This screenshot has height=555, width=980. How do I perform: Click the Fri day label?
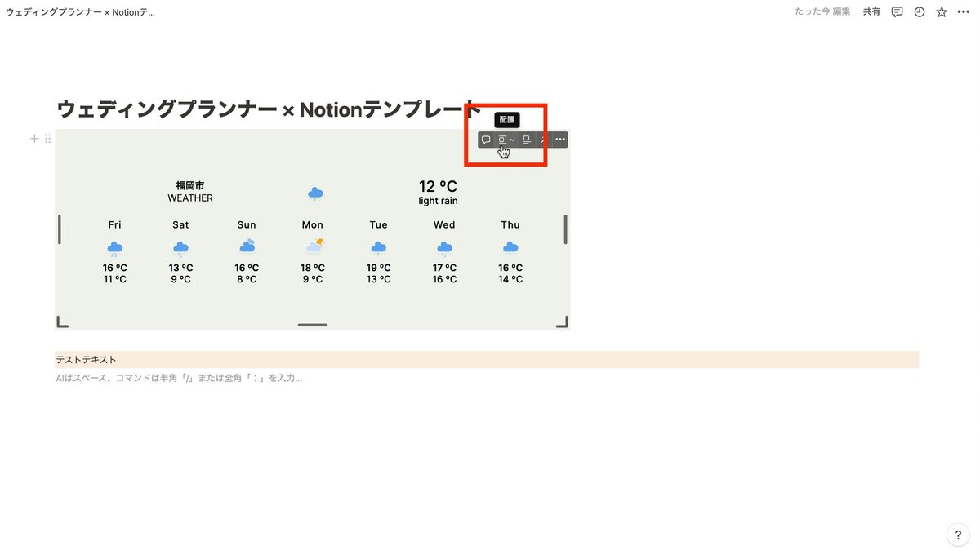pyautogui.click(x=115, y=225)
